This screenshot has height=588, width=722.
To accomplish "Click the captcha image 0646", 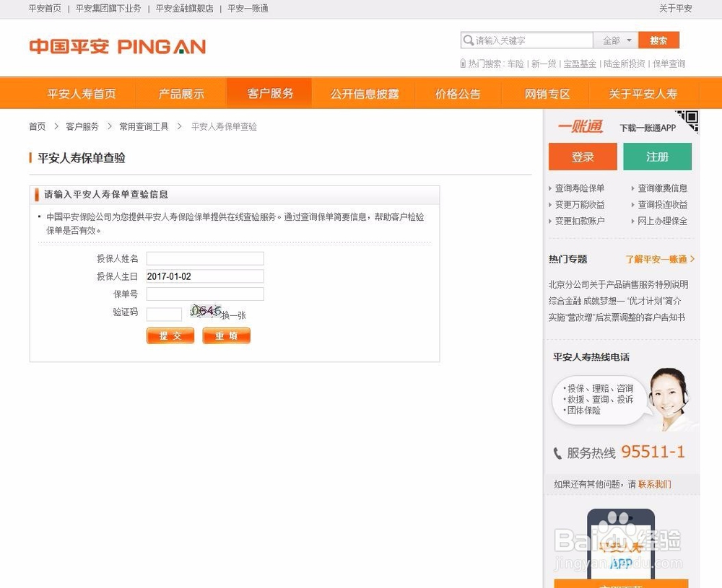I will [206, 311].
